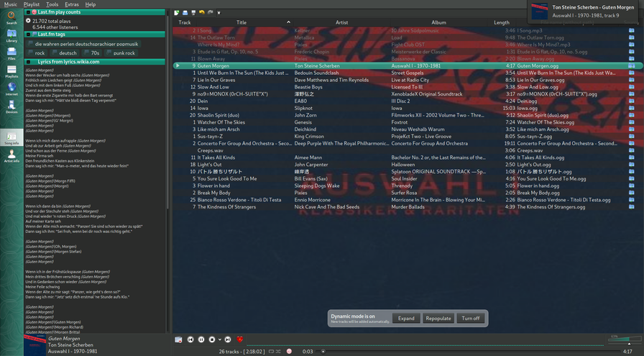Image resolution: width=644 pixels, height=356 pixels.
Task: Click the grey redo arrow in the playlist toolbar
Action: [x=211, y=13]
